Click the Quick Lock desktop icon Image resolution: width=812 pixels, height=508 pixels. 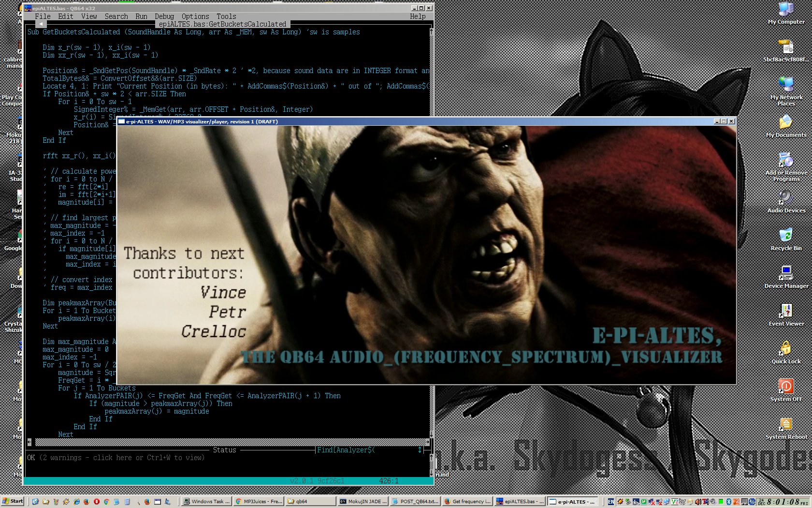click(x=786, y=353)
